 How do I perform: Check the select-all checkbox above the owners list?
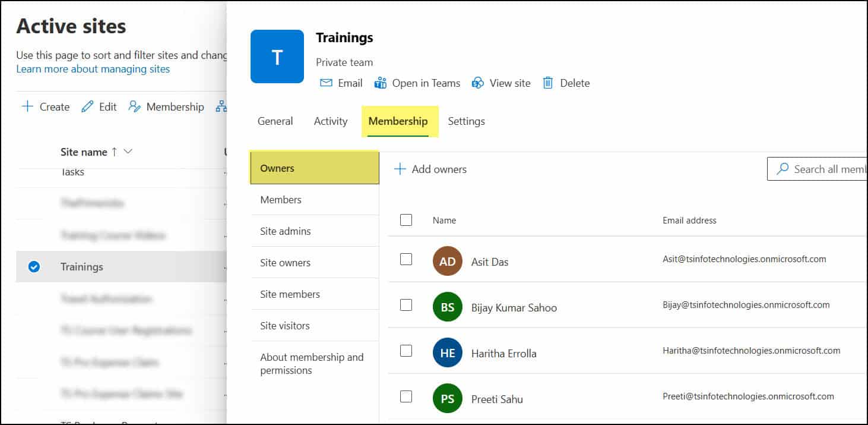click(406, 219)
